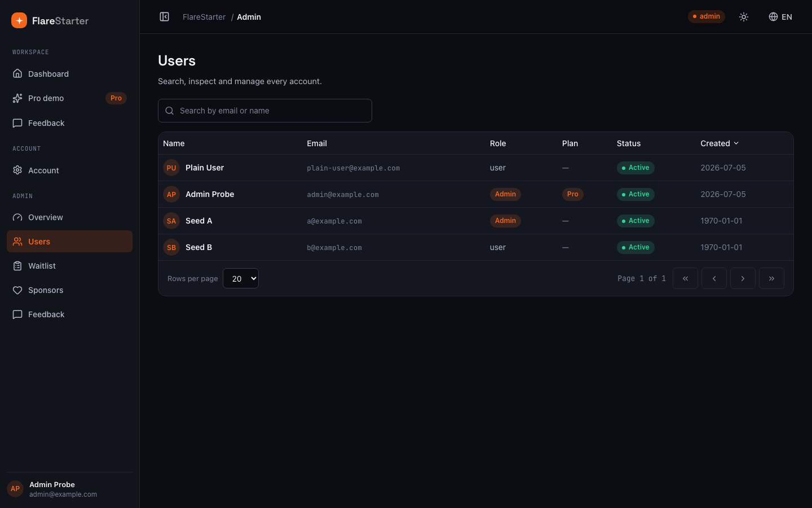The image size is (812, 508).
Task: Click the Pro plan badge for Admin Probe
Action: 572,194
